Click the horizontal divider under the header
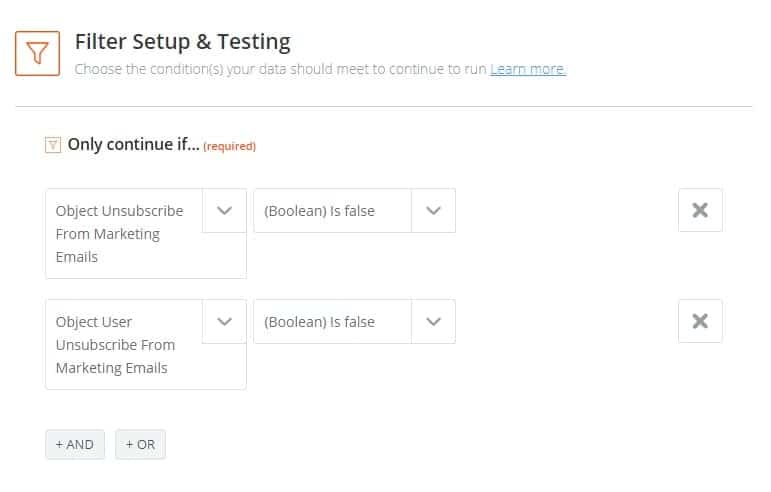 (384, 106)
